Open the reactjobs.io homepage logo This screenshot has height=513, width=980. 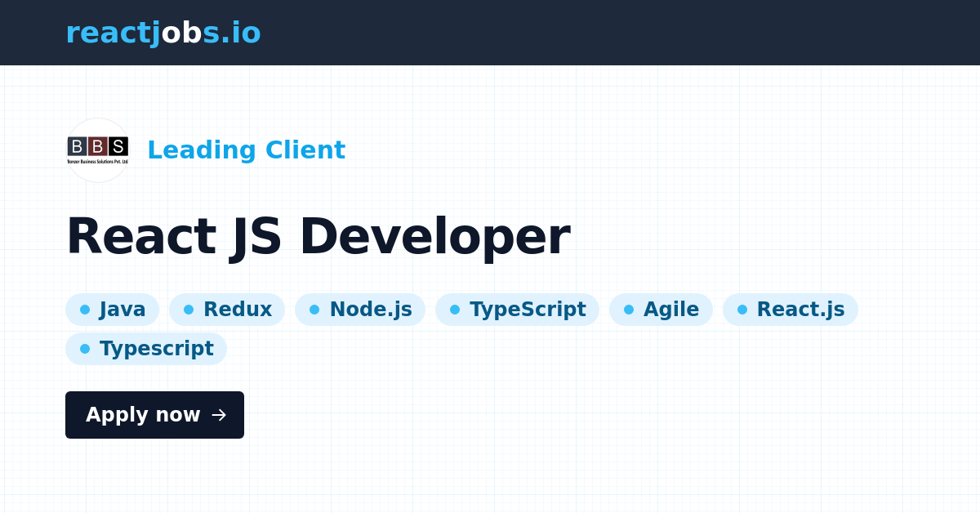(x=163, y=33)
